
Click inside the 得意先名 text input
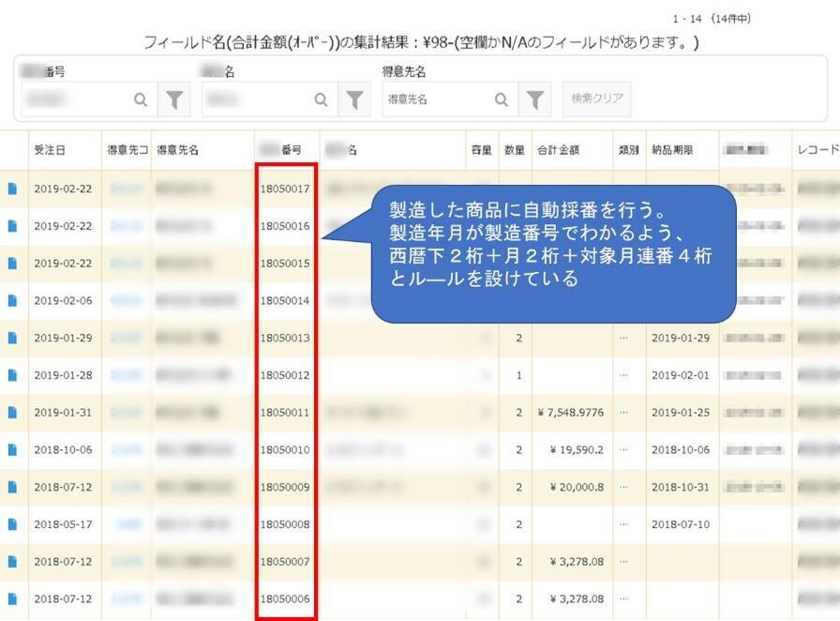click(441, 98)
